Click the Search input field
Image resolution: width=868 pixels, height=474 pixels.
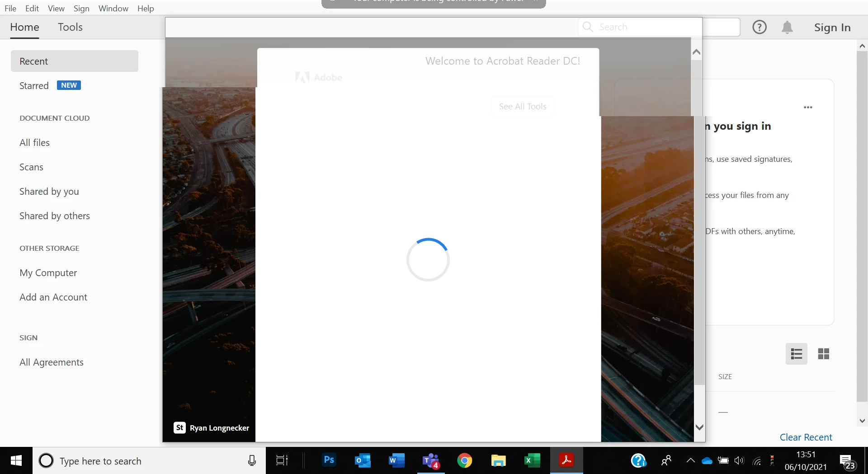659,27
